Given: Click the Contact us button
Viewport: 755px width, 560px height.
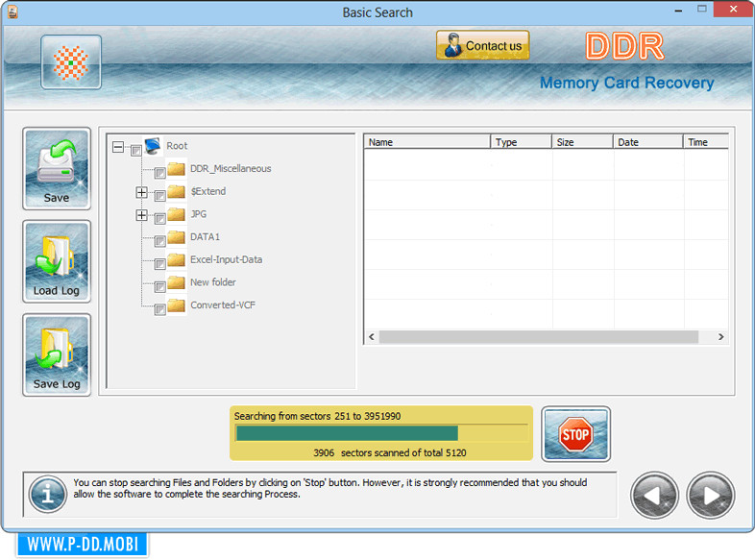Looking at the screenshot, I should [482, 45].
